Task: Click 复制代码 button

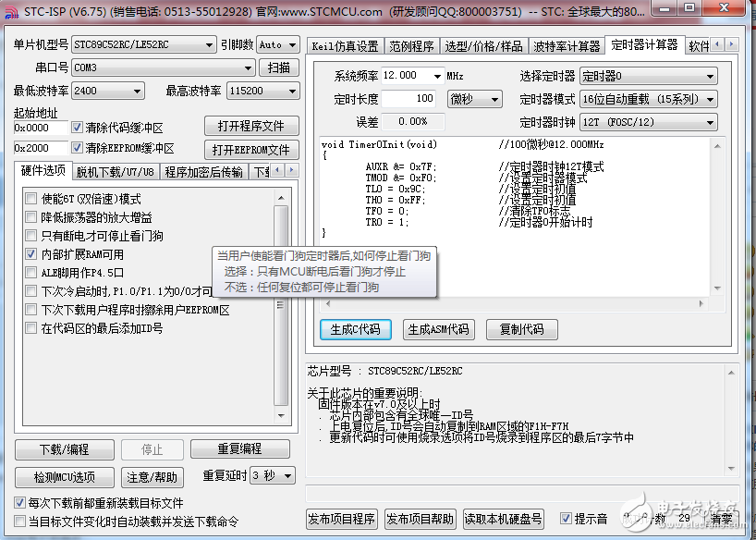Action: pos(521,329)
